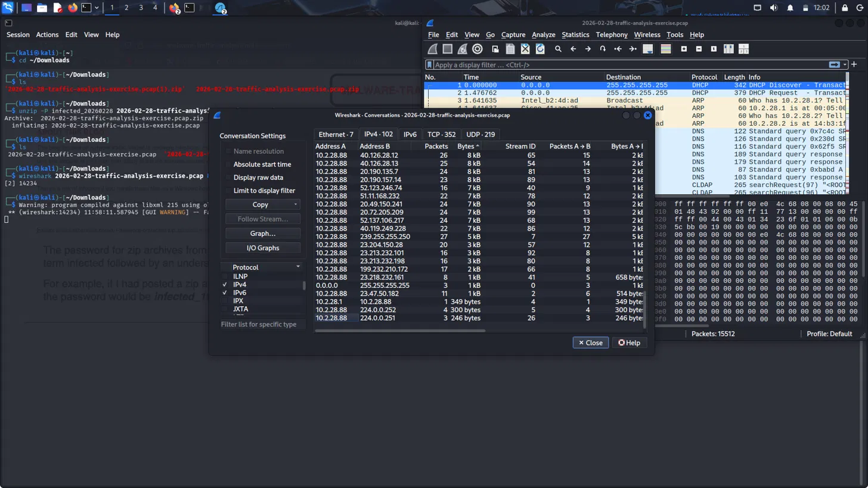Screen dimensions: 868x488
Task: Switch to the TCP · 352 tab
Action: tap(441, 134)
